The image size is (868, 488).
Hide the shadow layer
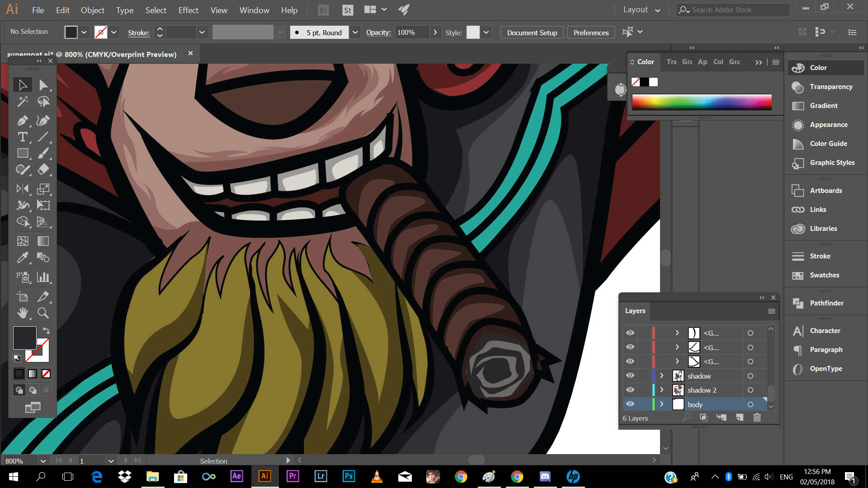tap(630, 375)
